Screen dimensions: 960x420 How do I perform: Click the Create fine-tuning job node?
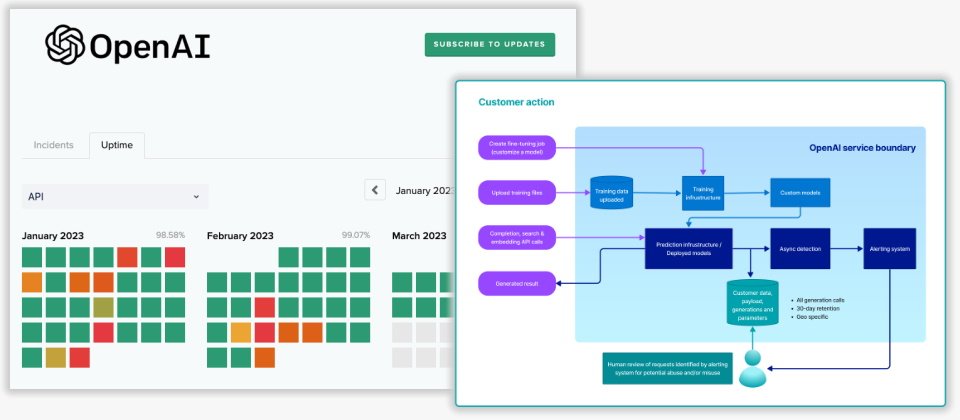517,148
